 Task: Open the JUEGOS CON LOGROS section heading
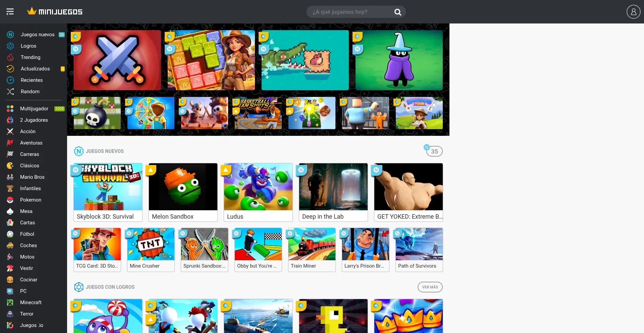tap(110, 287)
